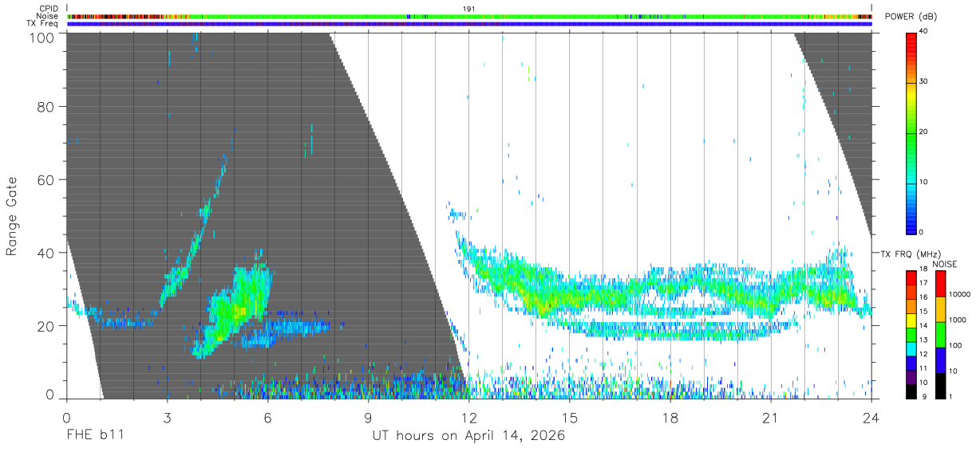Click the 11 MHz label in TX FRQ legend

[923, 368]
